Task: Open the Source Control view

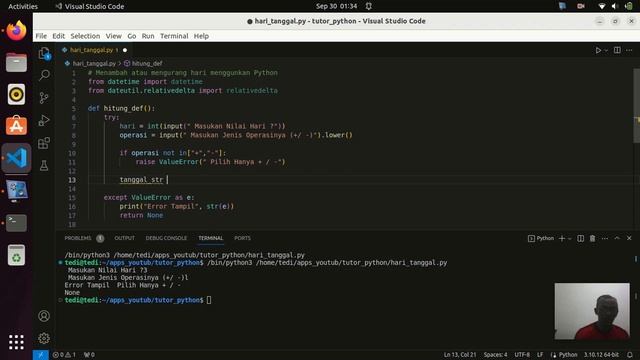Action: [44, 98]
